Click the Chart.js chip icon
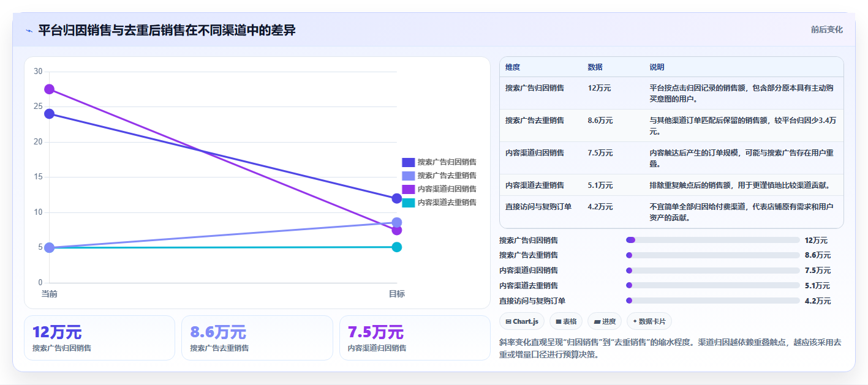 click(508, 321)
